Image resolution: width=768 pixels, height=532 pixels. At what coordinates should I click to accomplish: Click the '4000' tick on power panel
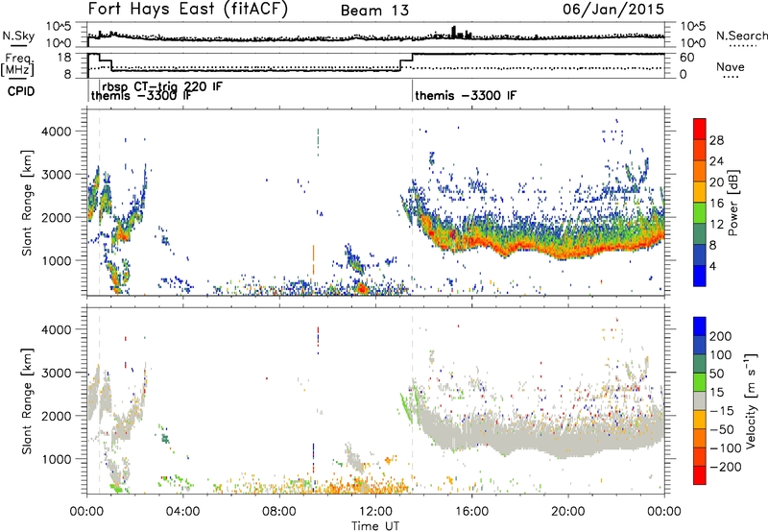56,132
